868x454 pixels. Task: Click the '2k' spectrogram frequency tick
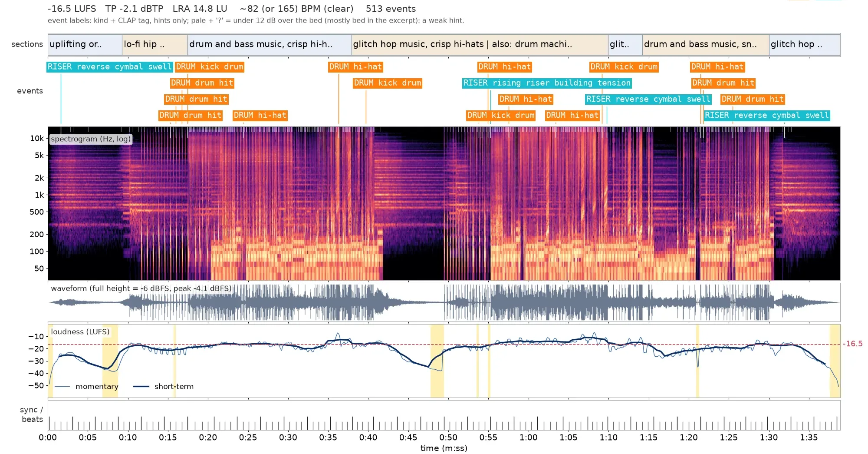(39, 178)
